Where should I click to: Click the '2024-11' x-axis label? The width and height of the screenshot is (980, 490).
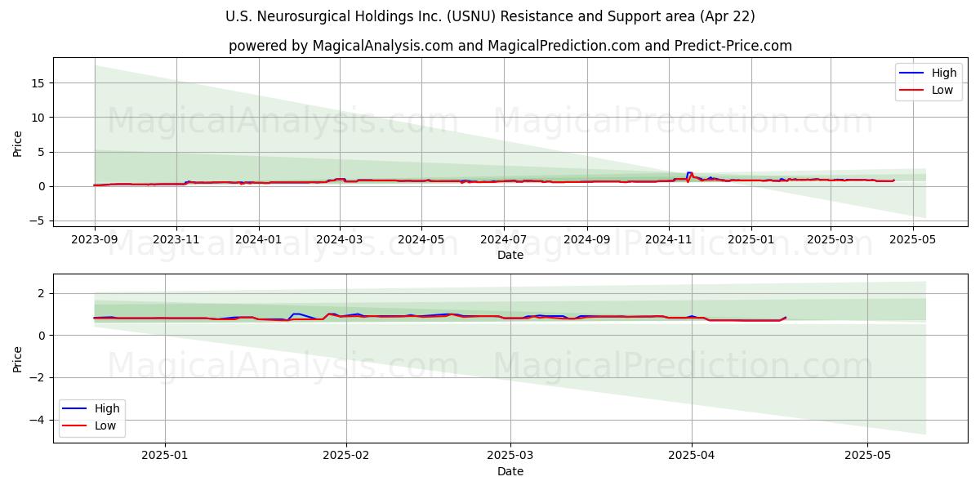tap(669, 239)
